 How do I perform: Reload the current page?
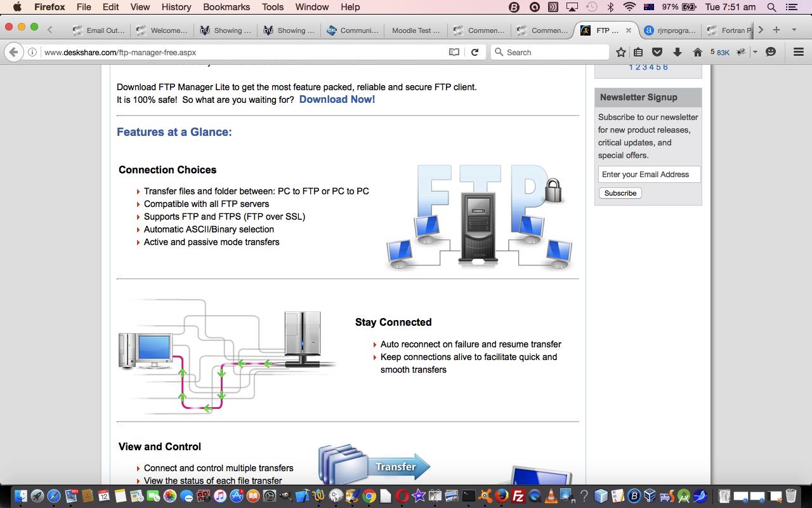pyautogui.click(x=475, y=52)
